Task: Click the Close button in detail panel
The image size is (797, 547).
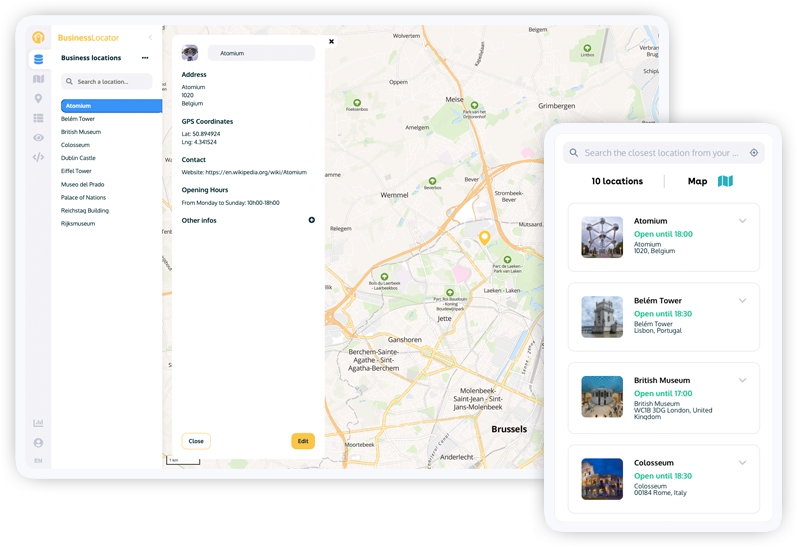Action: click(x=196, y=441)
